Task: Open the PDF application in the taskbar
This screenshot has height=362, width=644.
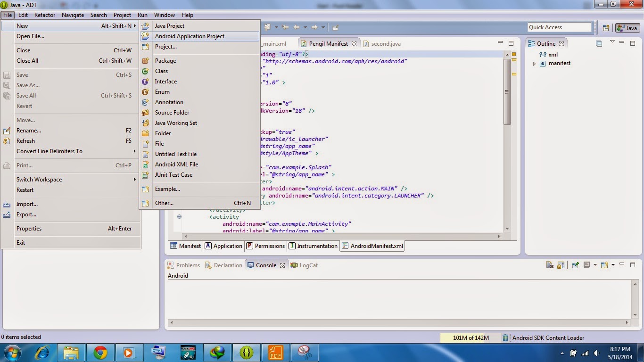Action: tap(275, 353)
